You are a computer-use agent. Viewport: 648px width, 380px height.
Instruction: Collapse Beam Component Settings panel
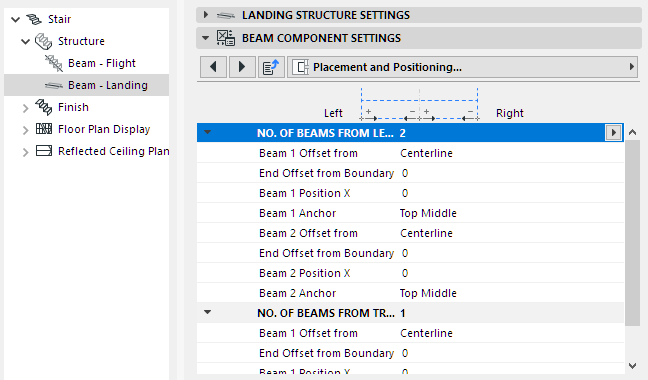205,38
